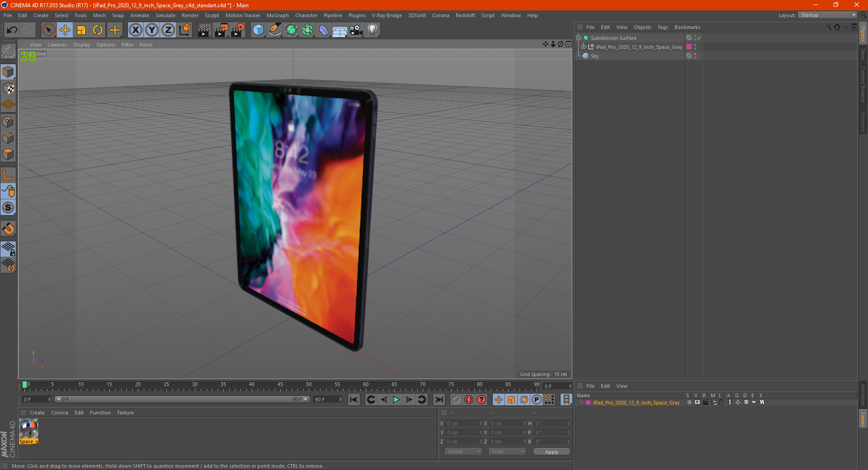Click the frame range slider bar

pyautogui.click(x=182, y=399)
